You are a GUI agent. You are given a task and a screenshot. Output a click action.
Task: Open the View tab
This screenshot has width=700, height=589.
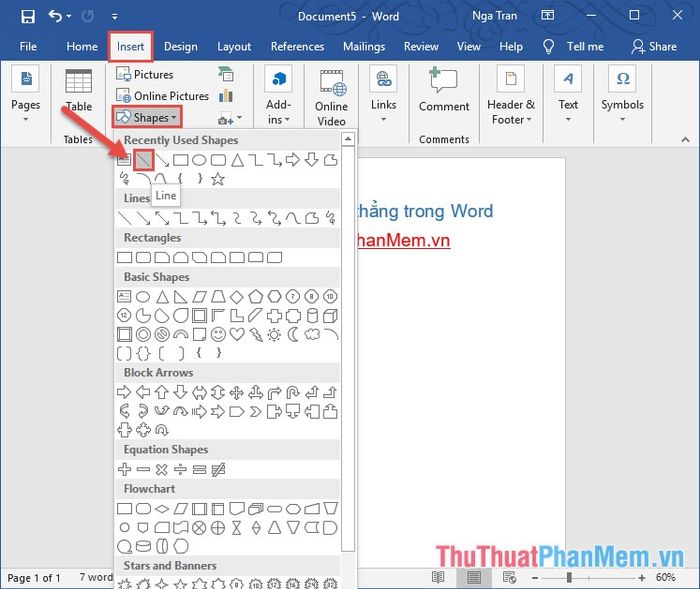pyautogui.click(x=468, y=46)
